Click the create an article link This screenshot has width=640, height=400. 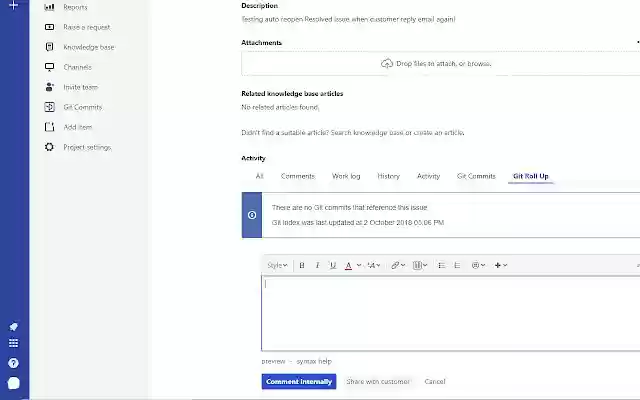click(439, 133)
